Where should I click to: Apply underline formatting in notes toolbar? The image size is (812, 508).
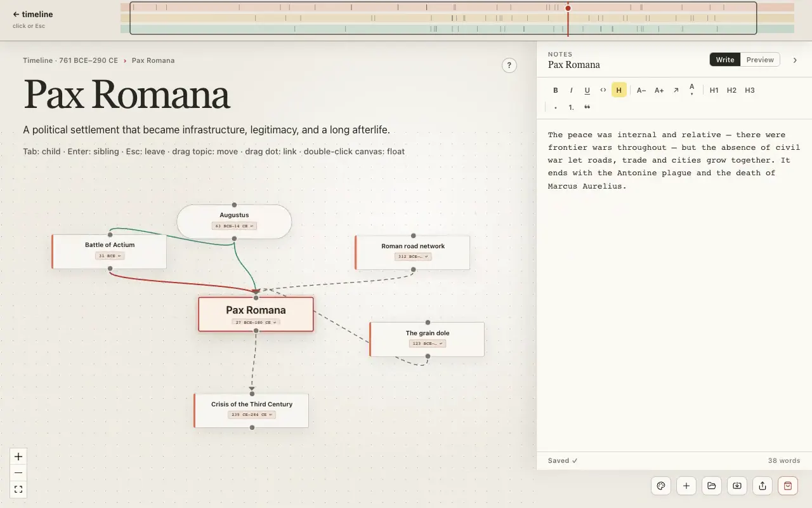pyautogui.click(x=587, y=90)
